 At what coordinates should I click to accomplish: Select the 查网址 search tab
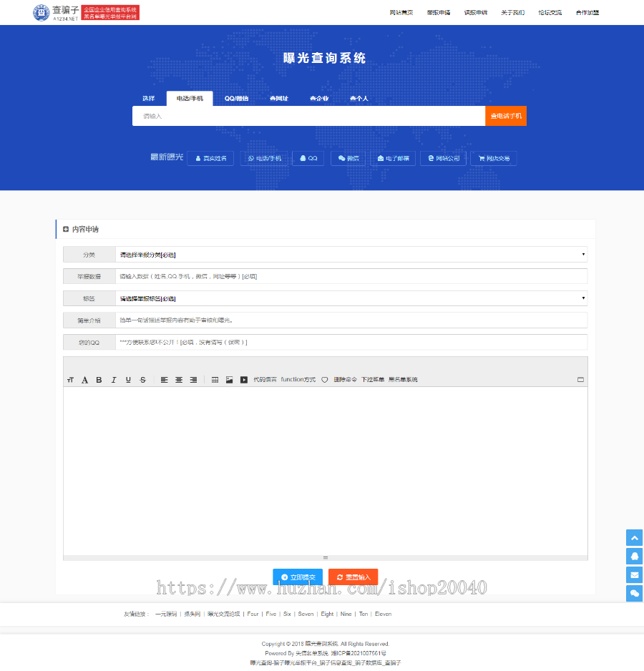[x=279, y=99]
